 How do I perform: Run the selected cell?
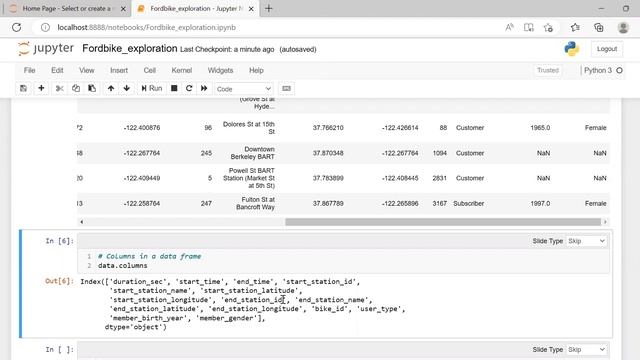click(152, 88)
